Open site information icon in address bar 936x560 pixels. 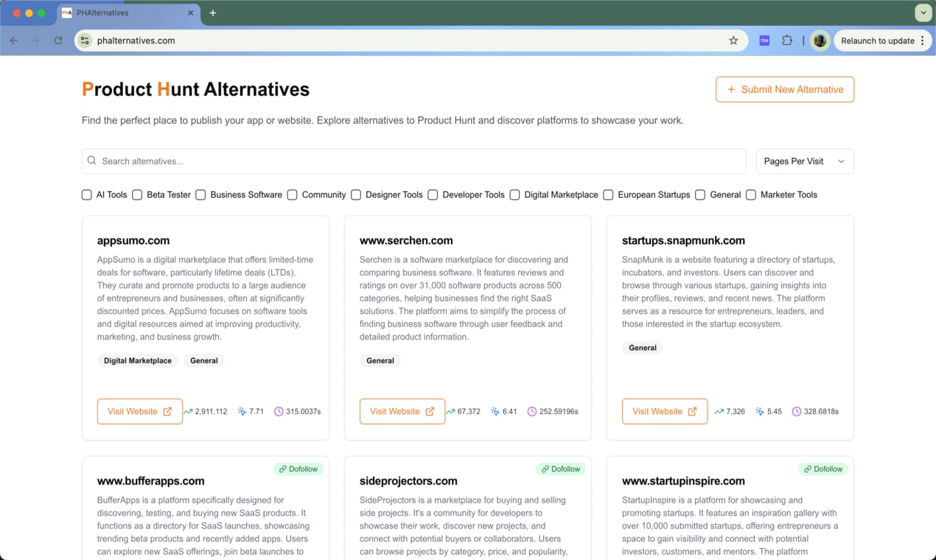click(x=85, y=41)
